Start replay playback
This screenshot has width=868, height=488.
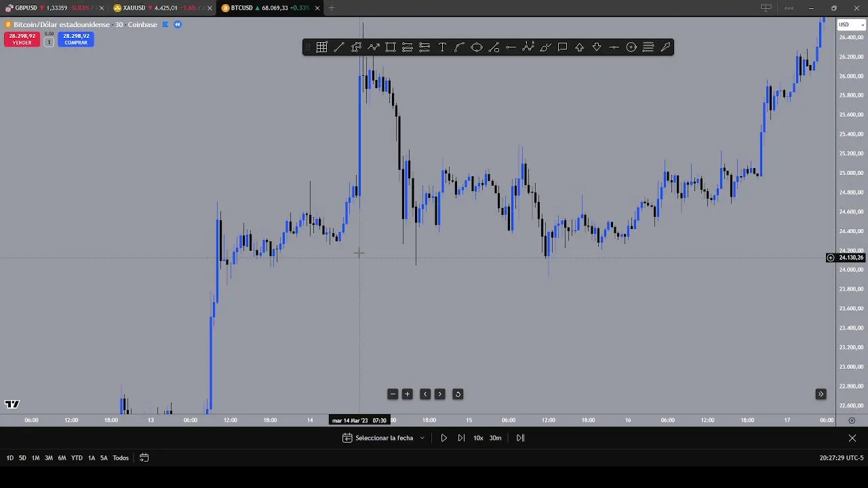click(444, 438)
